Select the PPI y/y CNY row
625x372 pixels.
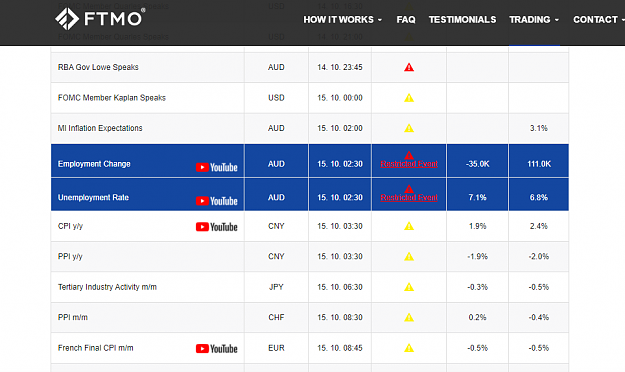(x=310, y=256)
